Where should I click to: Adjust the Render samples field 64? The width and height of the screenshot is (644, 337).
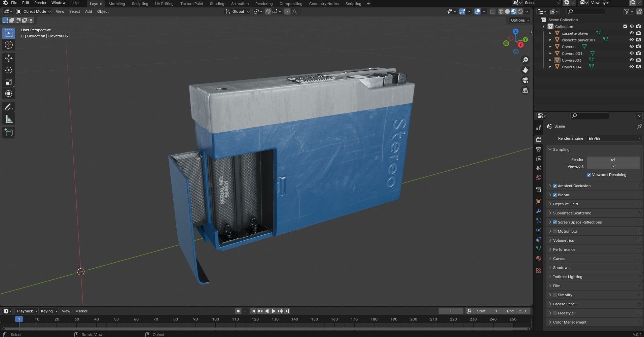(x=613, y=160)
